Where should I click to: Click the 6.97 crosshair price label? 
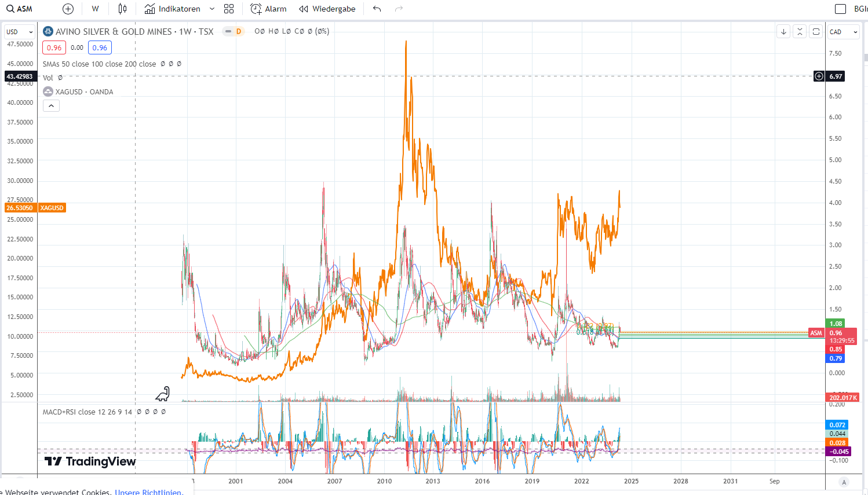(x=836, y=76)
